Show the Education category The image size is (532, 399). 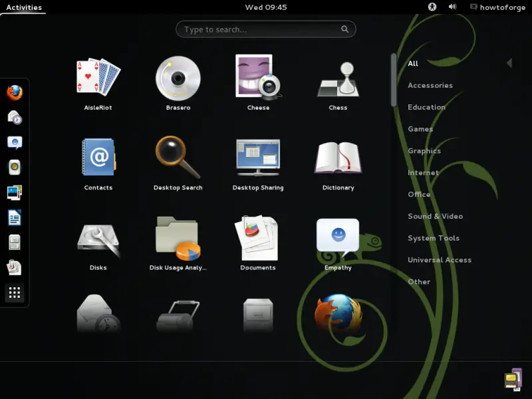(426, 107)
